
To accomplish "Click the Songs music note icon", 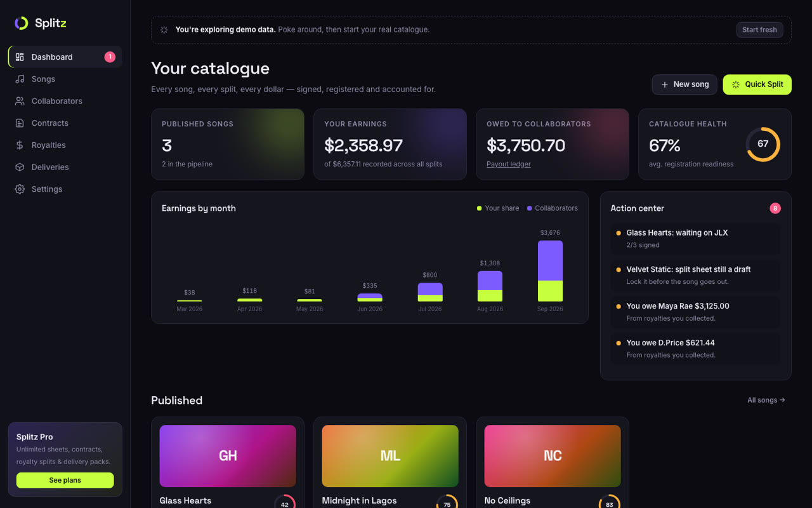I will tap(20, 79).
